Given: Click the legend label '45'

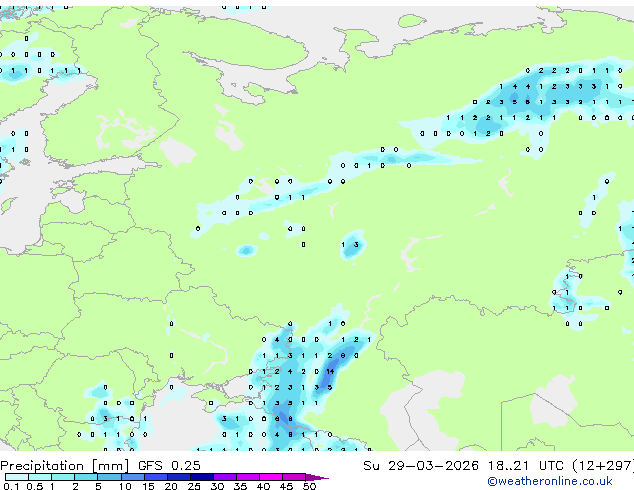Looking at the screenshot, I should [286, 486].
